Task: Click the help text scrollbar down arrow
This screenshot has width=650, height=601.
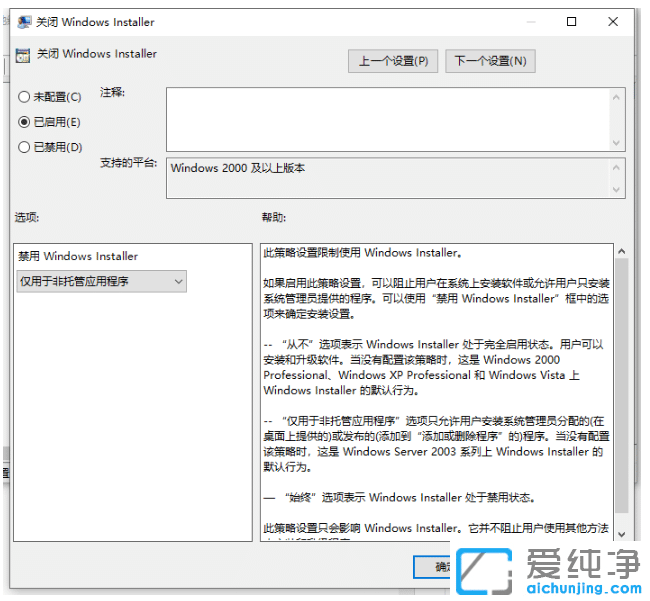Action: click(x=621, y=534)
